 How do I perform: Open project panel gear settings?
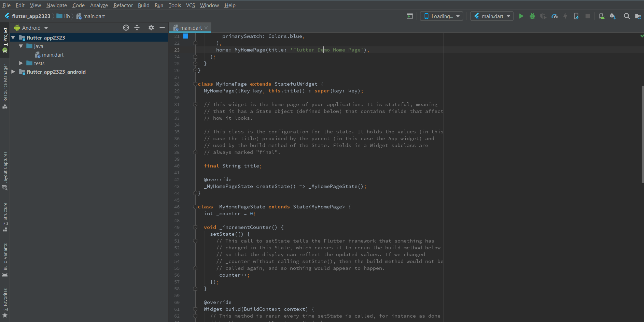pos(151,28)
